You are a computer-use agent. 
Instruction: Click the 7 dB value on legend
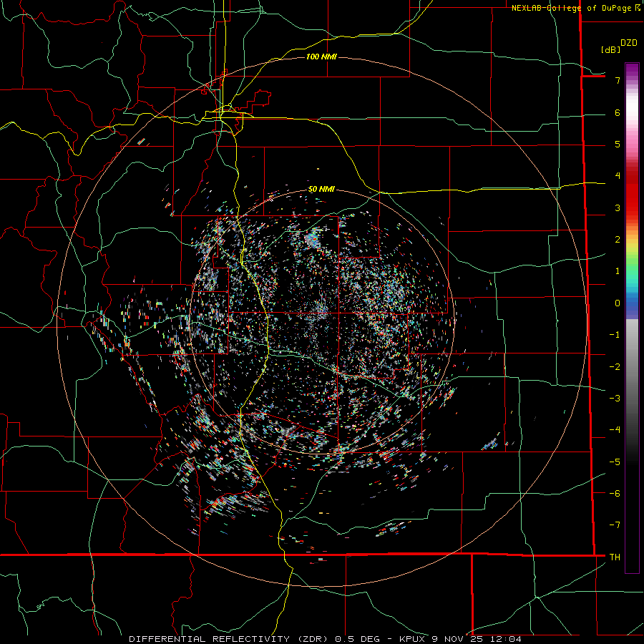pyautogui.click(x=618, y=80)
